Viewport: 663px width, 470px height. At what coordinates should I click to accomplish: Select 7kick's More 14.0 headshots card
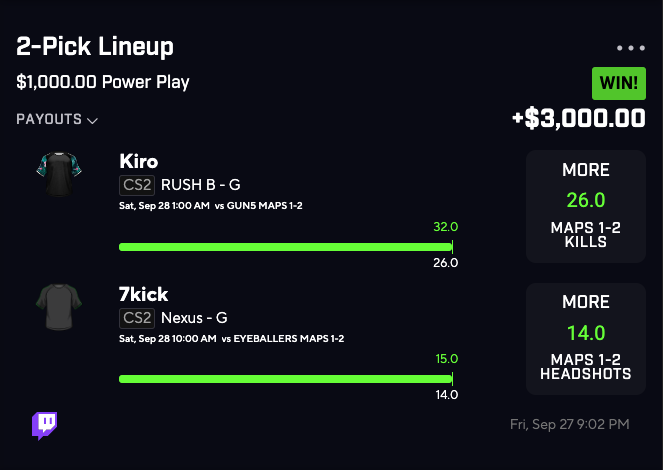click(585, 338)
